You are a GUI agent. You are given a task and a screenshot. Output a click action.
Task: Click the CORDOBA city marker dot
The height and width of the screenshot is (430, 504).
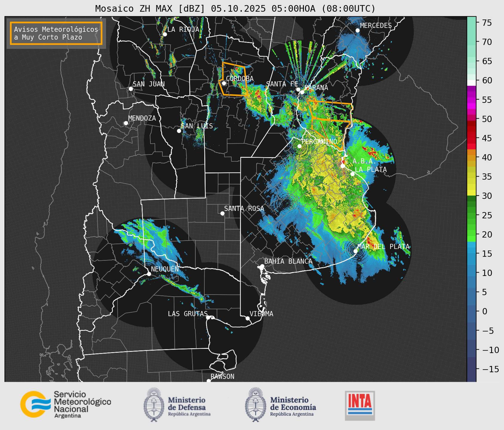click(224, 83)
